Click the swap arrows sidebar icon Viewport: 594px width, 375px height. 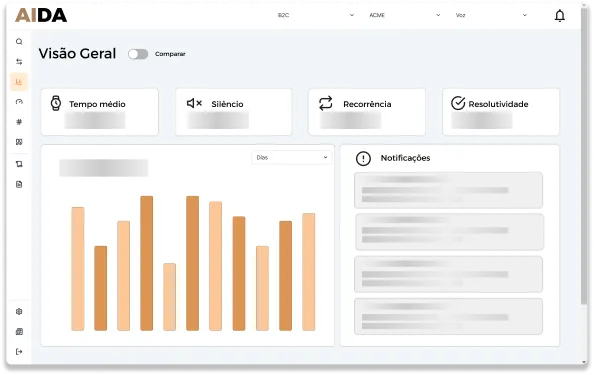click(19, 62)
